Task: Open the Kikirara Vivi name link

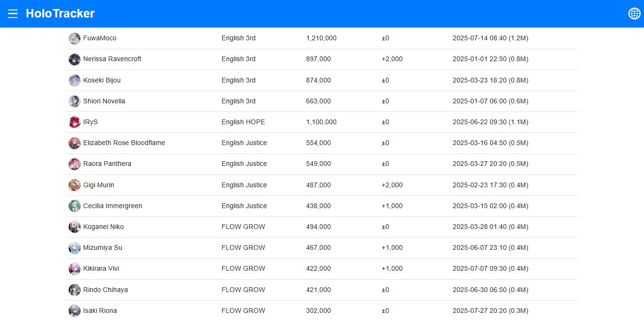Action: (101, 268)
